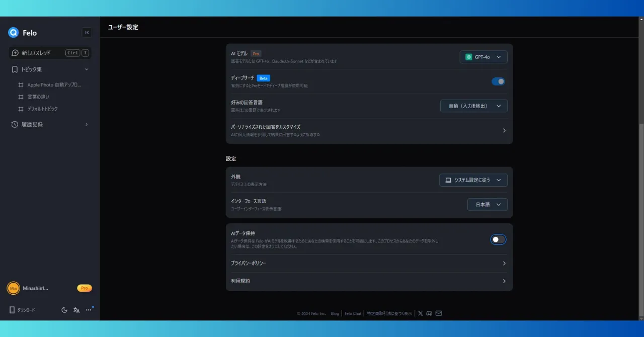This screenshot has height=337, width=644.
Task: Click the email envelope footer icon
Action: pyautogui.click(x=439, y=313)
